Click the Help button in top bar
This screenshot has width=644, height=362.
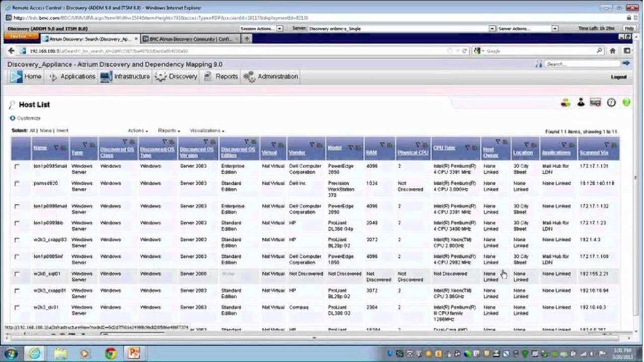pos(629,29)
